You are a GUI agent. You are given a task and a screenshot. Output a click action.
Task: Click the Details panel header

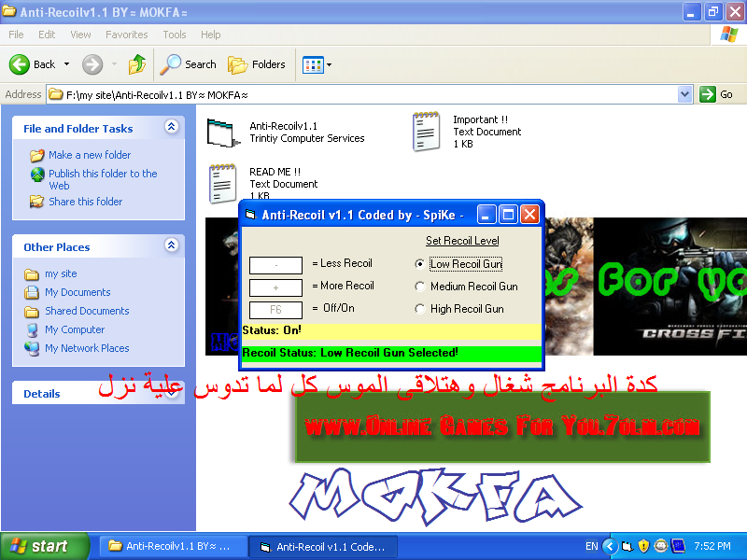click(98, 393)
